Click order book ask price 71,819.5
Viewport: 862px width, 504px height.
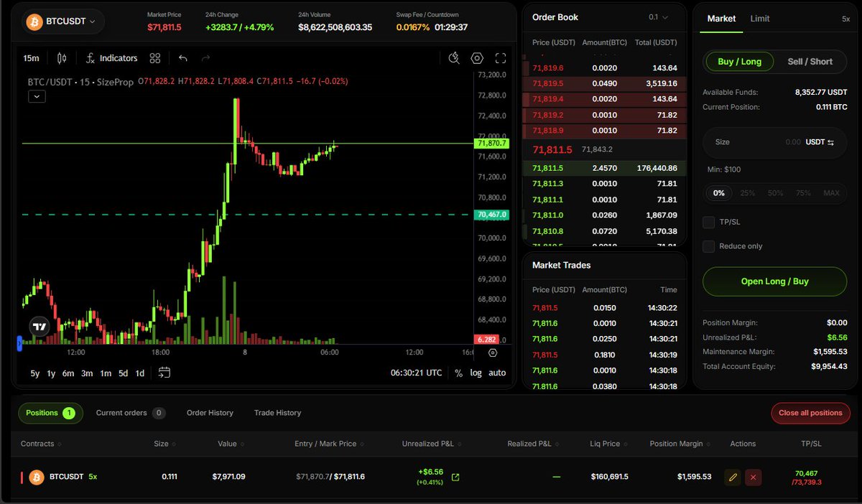pyautogui.click(x=548, y=83)
